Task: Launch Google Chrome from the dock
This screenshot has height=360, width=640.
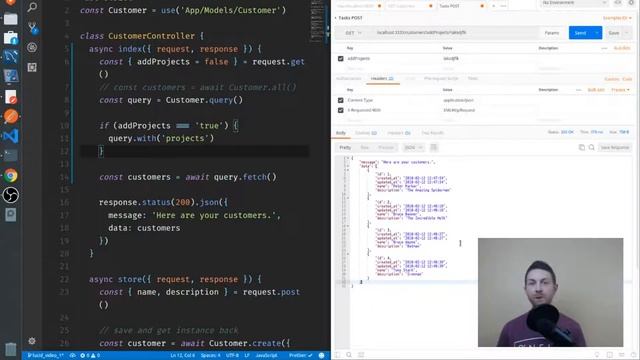Action: point(11,175)
